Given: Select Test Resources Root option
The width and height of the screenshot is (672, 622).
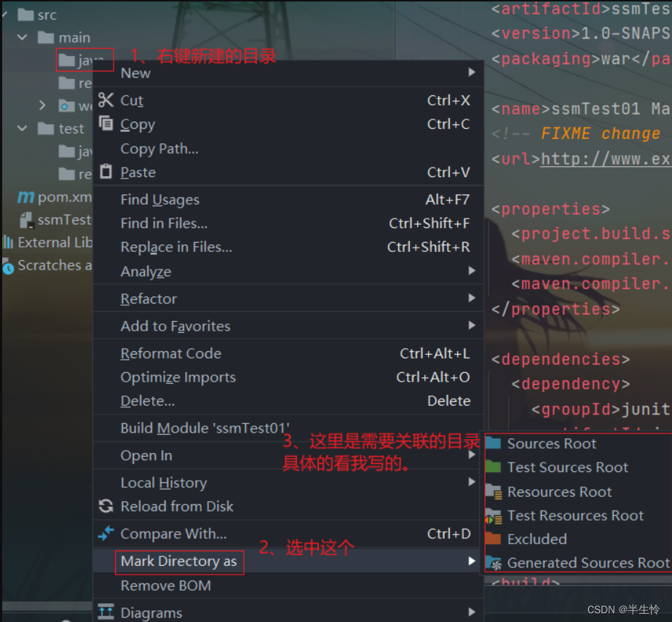Looking at the screenshot, I should pos(579,515).
